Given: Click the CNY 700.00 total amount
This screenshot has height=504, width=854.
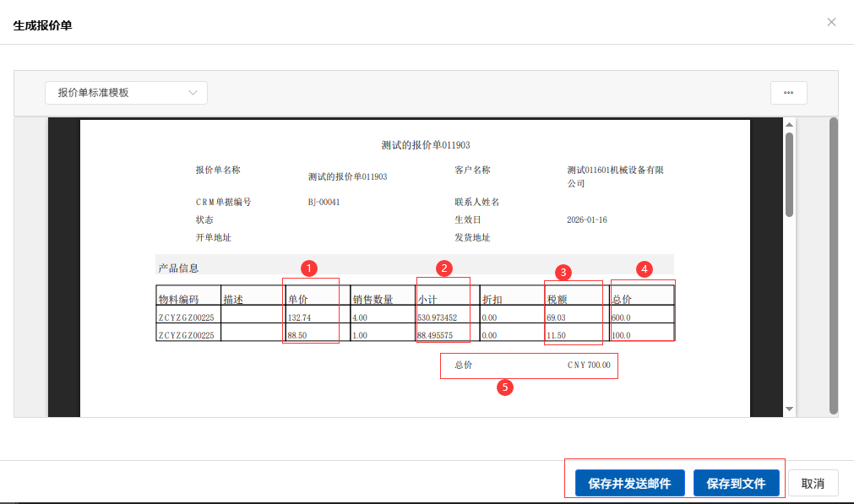Looking at the screenshot, I should pyautogui.click(x=588, y=366).
